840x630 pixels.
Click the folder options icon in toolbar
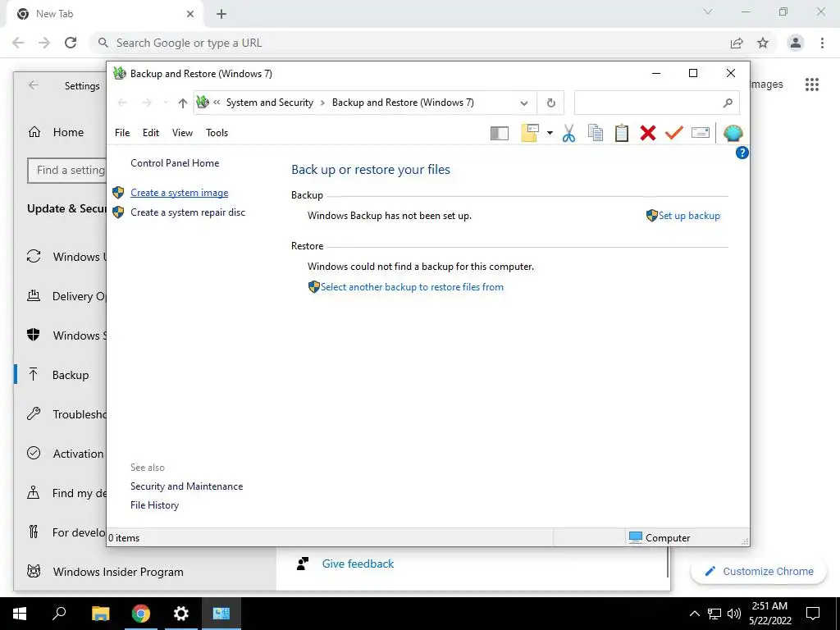[x=530, y=133]
